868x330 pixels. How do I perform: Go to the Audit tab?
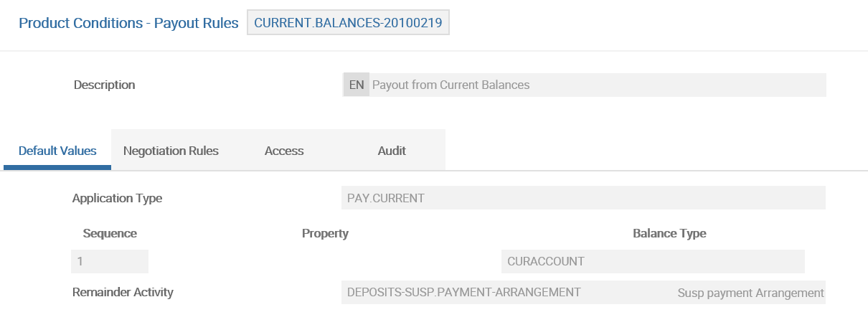coord(392,151)
